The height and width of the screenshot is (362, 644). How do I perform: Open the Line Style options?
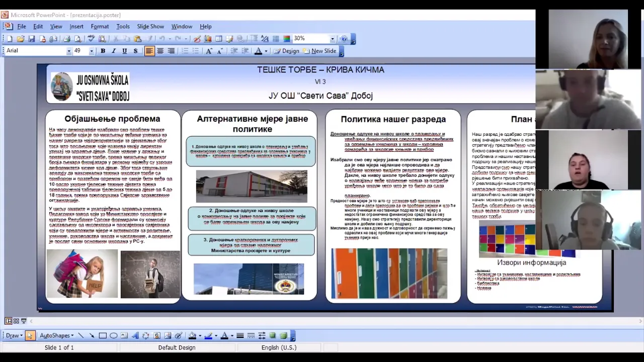240,335
